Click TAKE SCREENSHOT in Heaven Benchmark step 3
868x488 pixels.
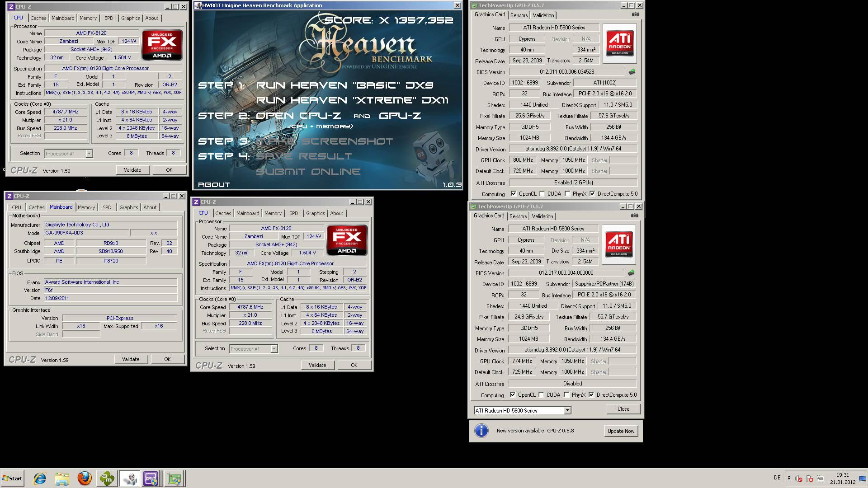point(325,141)
